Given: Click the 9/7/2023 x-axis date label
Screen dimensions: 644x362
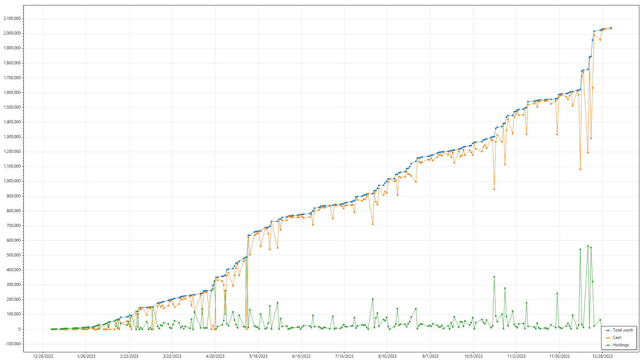Looking at the screenshot, I should coord(430,356).
